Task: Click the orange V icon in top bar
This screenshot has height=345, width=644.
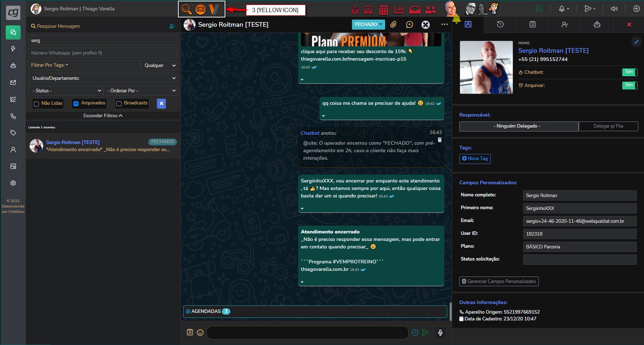Action: (x=214, y=9)
